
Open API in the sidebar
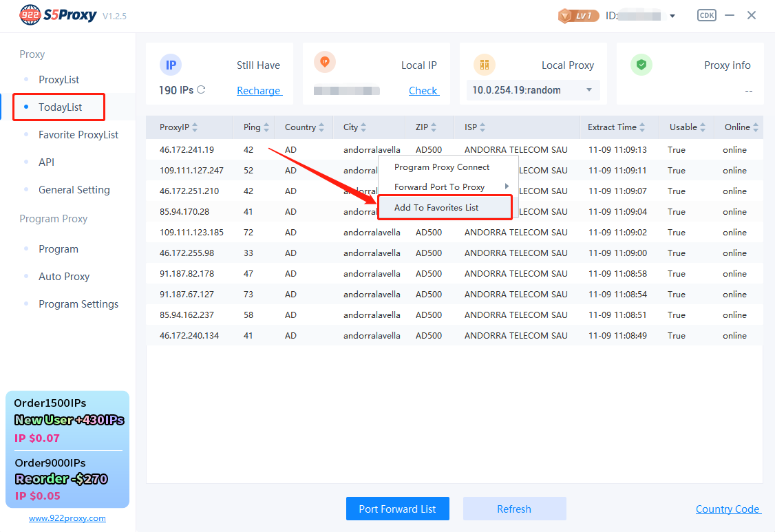pyautogui.click(x=47, y=162)
